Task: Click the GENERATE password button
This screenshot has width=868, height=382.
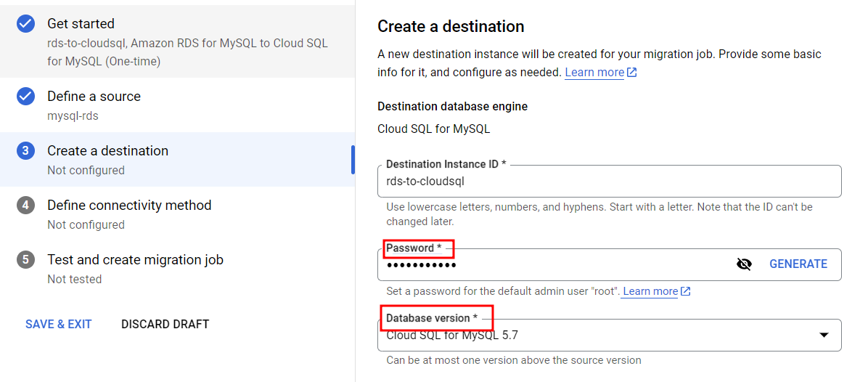Action: pos(798,264)
